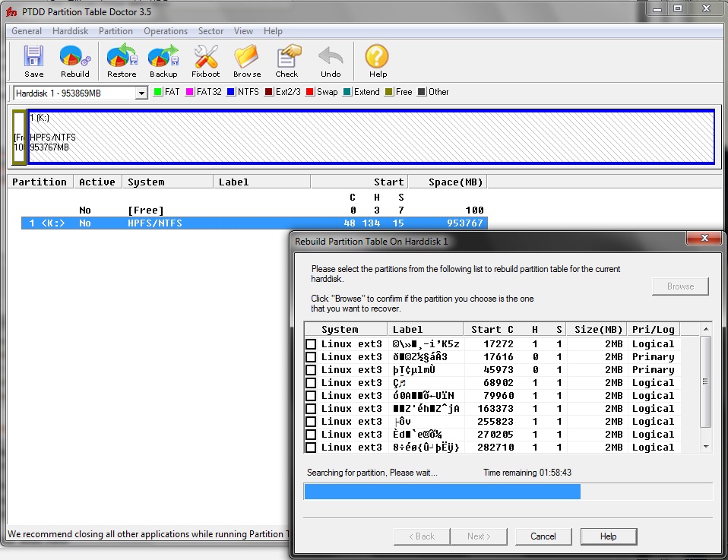This screenshot has height=560, width=728.
Task: Expand the Harddisk 1 dropdown
Action: point(141,93)
